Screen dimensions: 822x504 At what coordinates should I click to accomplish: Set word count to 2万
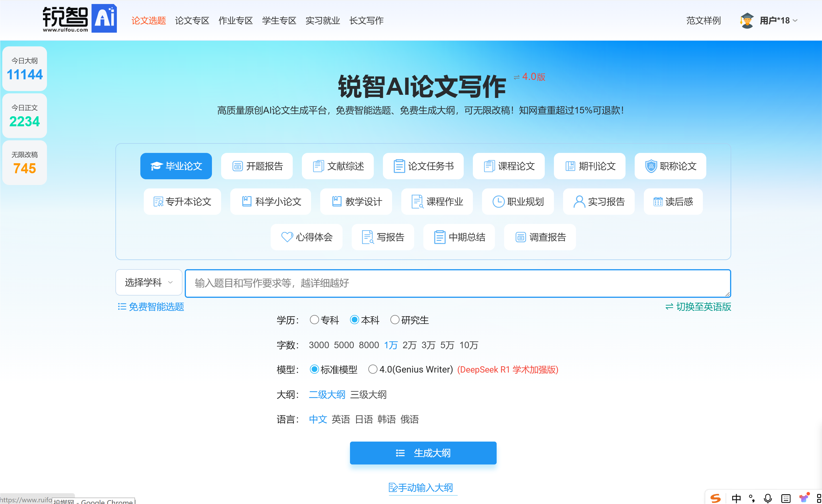[409, 345]
